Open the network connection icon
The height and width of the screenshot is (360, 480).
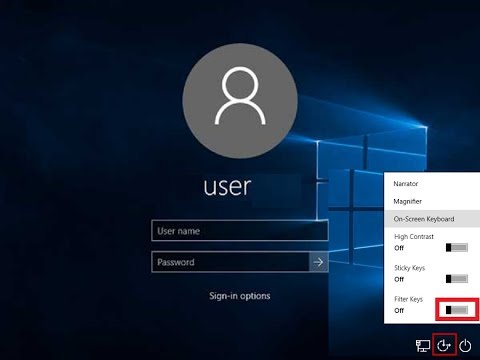pyautogui.click(x=423, y=346)
